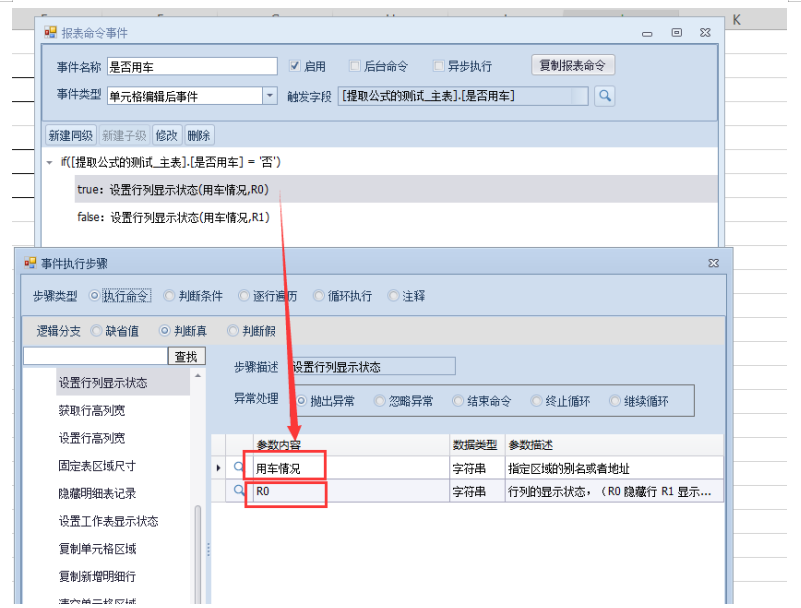
Task: Open the 事件类型 dropdown
Action: tap(269, 96)
